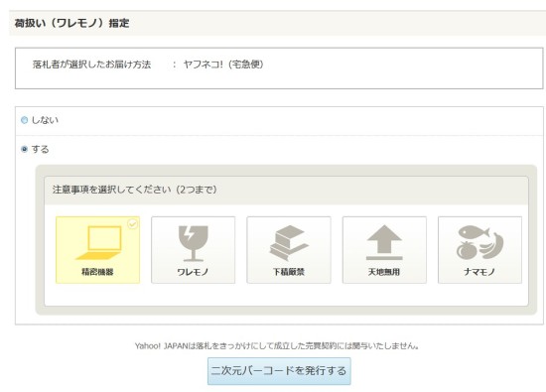Choose the ワレモノ broken glass icon tile

pos(193,250)
